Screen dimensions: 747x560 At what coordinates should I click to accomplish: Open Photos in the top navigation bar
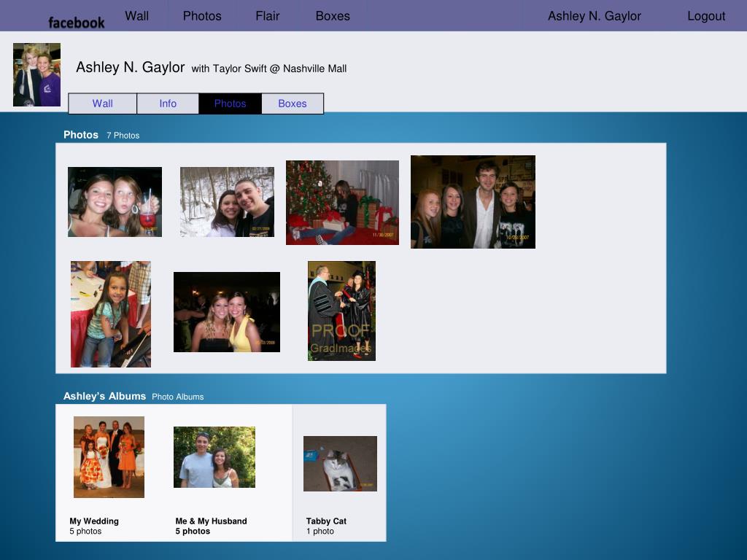click(x=202, y=16)
